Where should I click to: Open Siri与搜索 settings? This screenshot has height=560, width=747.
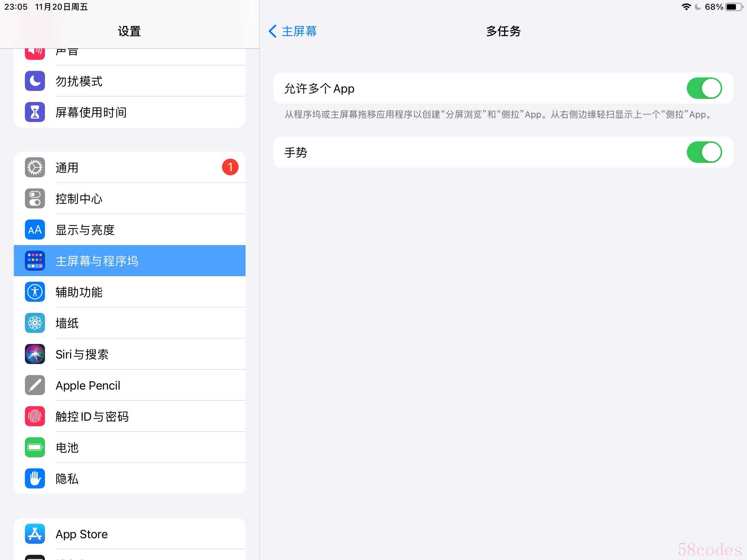coord(130,354)
